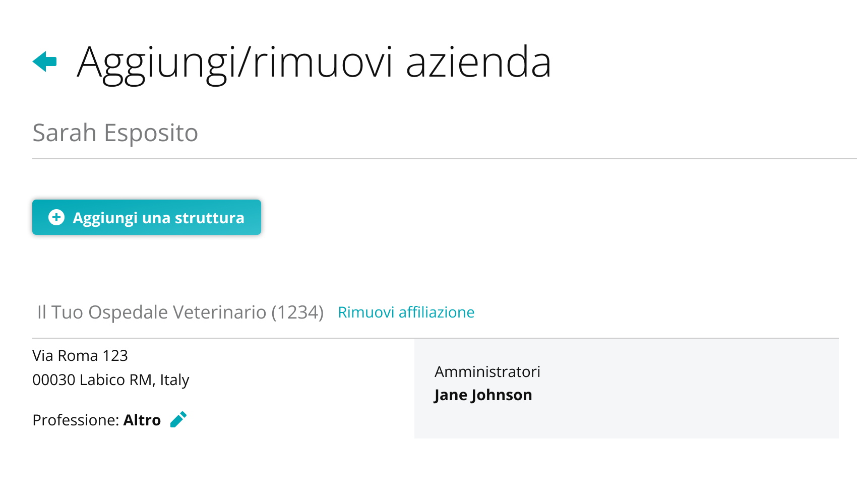This screenshot has width=857, height=504.
Task: Click the Rimuovi affiliazione link
Action: click(x=406, y=312)
